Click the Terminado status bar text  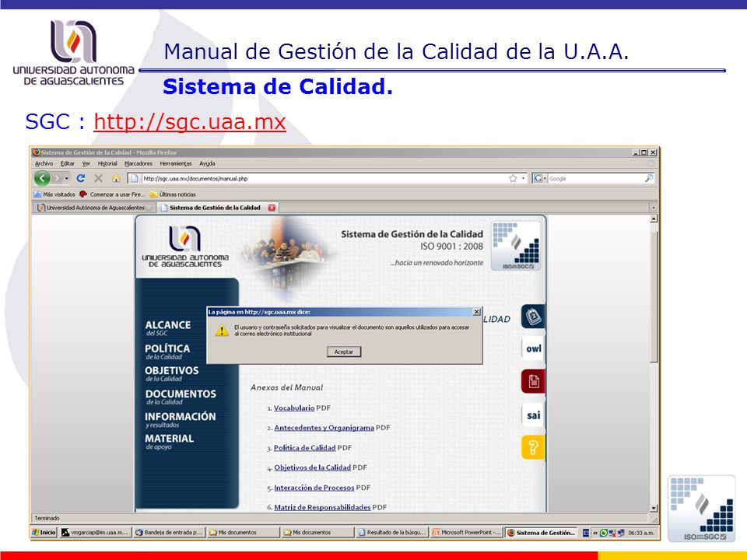tap(47, 518)
